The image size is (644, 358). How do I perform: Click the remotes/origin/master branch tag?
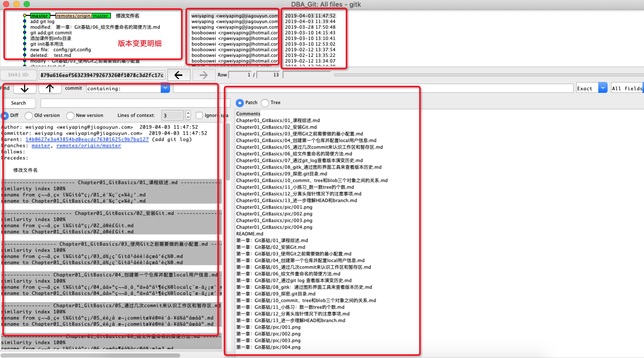pos(83,16)
